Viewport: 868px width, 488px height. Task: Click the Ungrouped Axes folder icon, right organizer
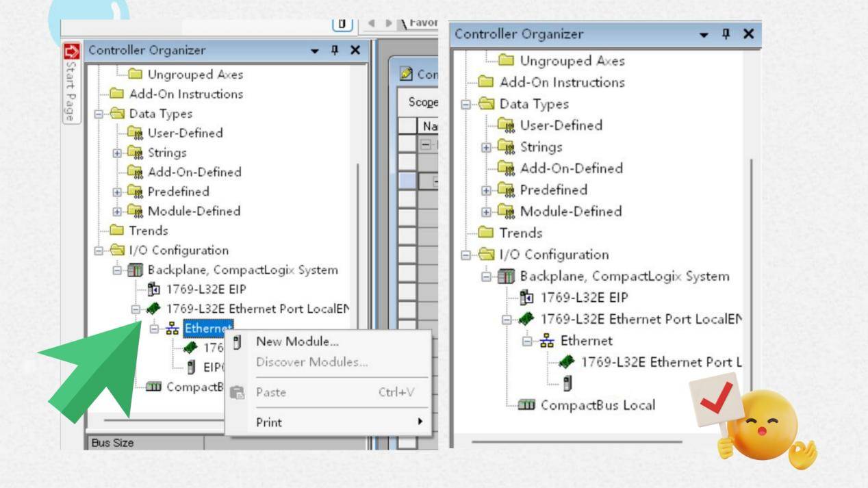click(x=507, y=61)
